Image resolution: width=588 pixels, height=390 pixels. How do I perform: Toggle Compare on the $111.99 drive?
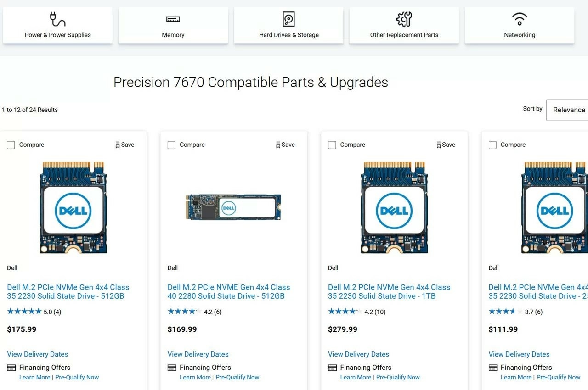tap(492, 145)
